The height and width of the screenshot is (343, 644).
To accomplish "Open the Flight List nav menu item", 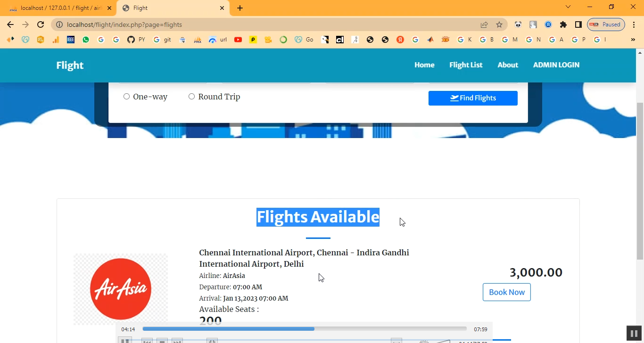I will click(466, 65).
